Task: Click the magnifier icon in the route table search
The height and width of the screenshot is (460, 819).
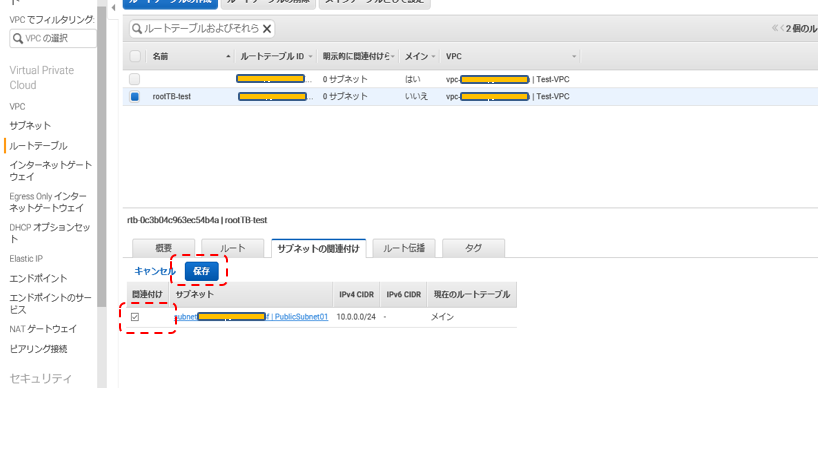Action: coord(137,29)
